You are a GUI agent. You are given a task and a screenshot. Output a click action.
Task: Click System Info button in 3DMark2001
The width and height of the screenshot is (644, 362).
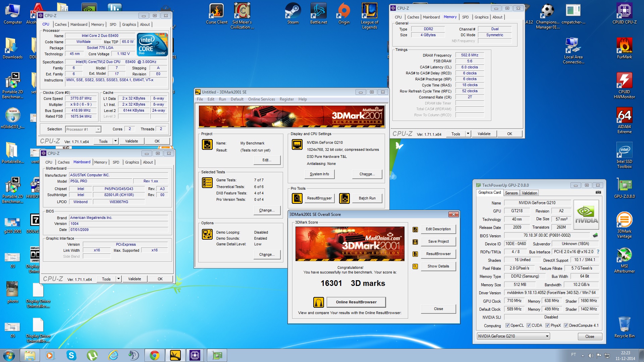click(319, 174)
